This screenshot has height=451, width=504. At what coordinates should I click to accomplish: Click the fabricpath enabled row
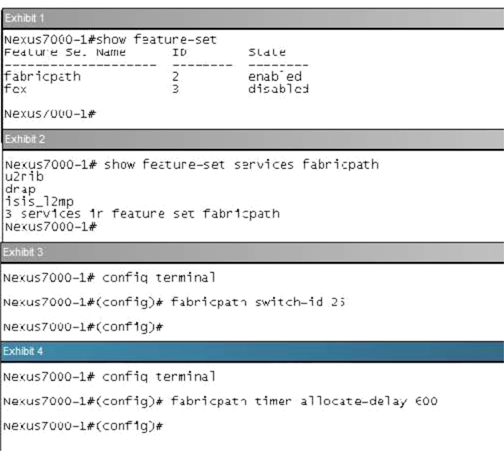tap(156, 77)
